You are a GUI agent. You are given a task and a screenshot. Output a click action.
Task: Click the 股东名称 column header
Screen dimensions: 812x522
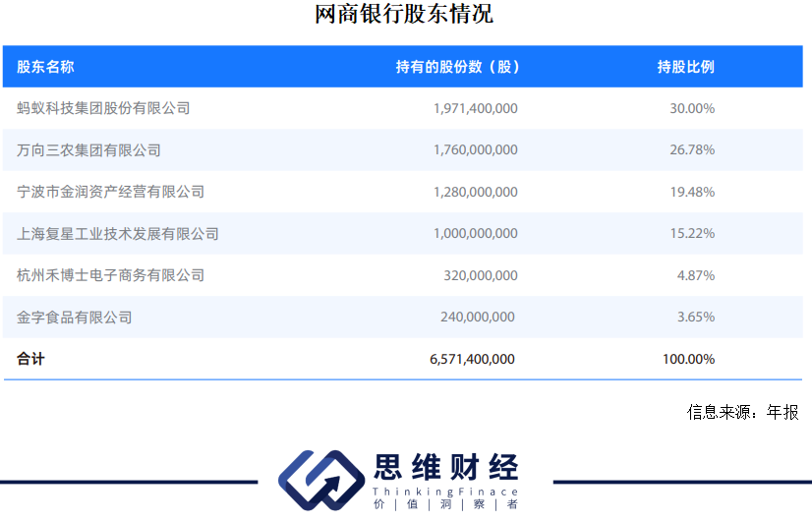pos(45,67)
